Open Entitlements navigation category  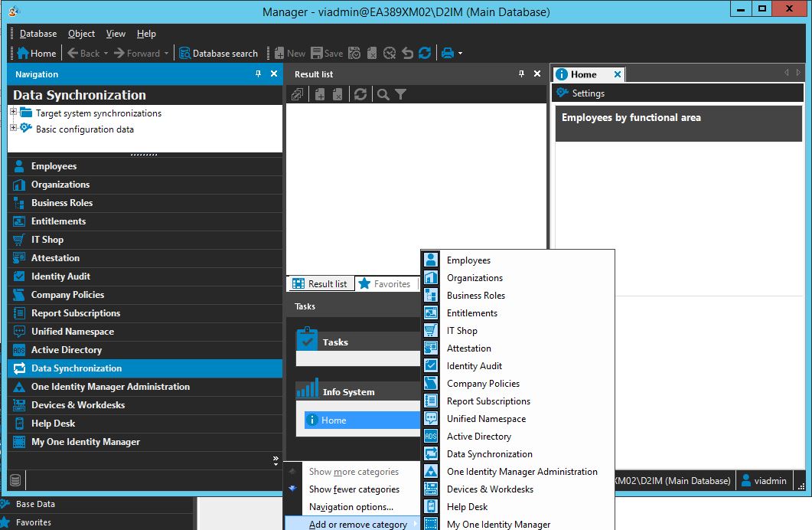point(145,221)
